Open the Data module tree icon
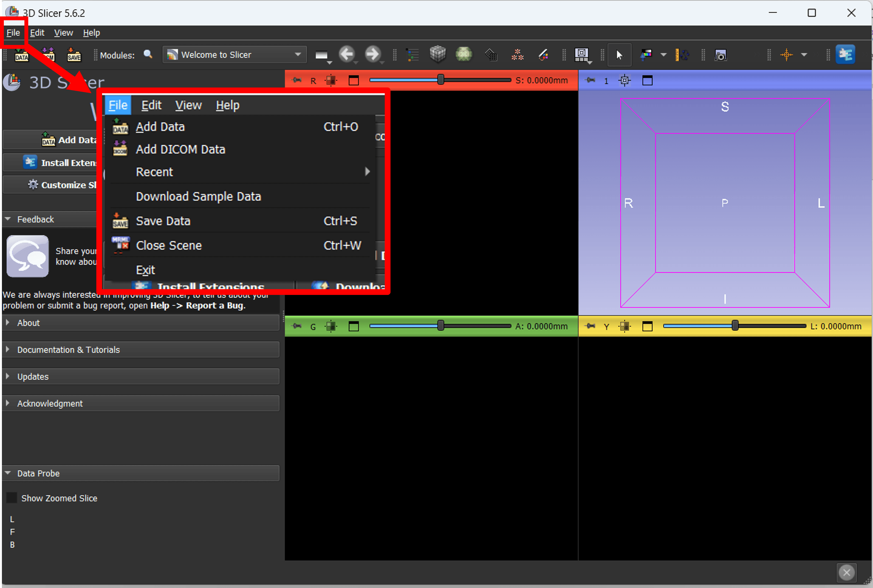 (x=412, y=55)
